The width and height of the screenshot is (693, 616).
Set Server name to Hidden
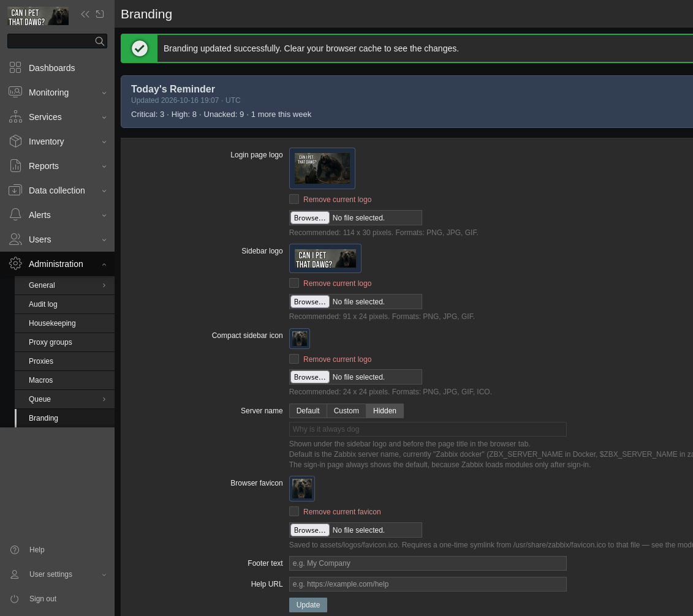pos(385,411)
